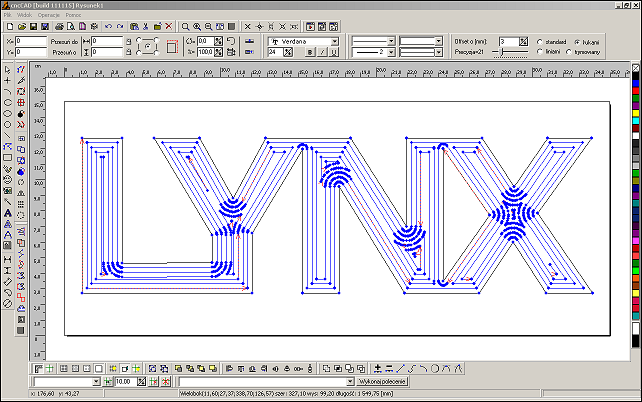
Task: Select the 'łukami' offset radio option
Action: pos(577,42)
